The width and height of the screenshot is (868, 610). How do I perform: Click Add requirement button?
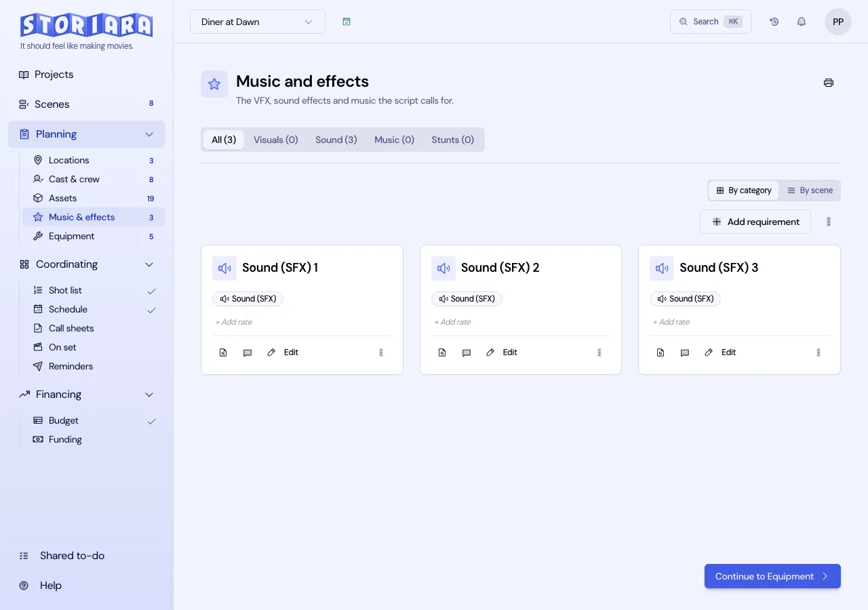(755, 222)
